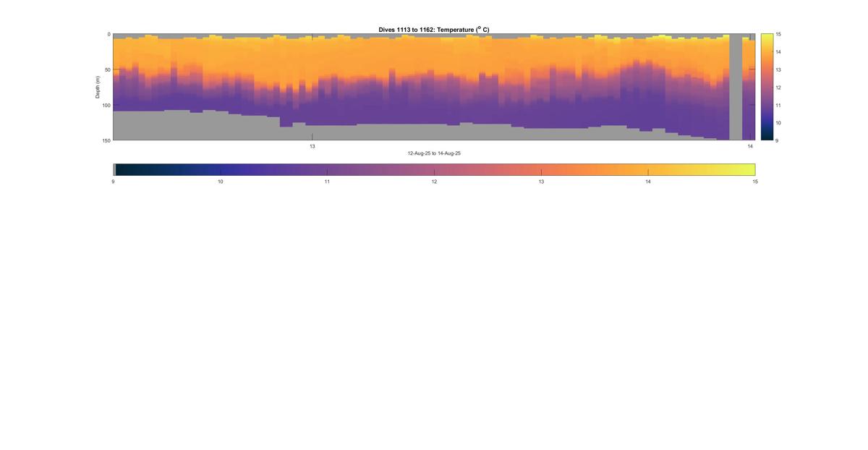Click the plot title "Dives 1113 to 1162: Temperature"

[x=434, y=30]
